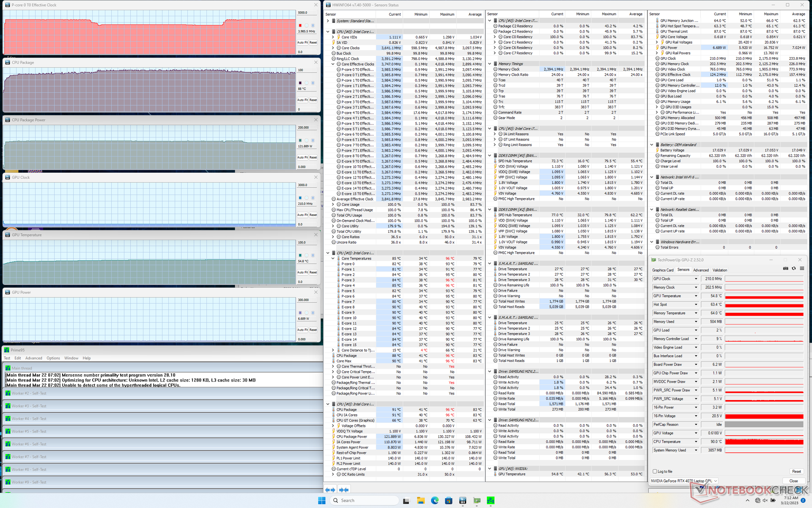Click CPU Package graph window icon
This screenshot has width=812, height=508.
coord(8,62)
